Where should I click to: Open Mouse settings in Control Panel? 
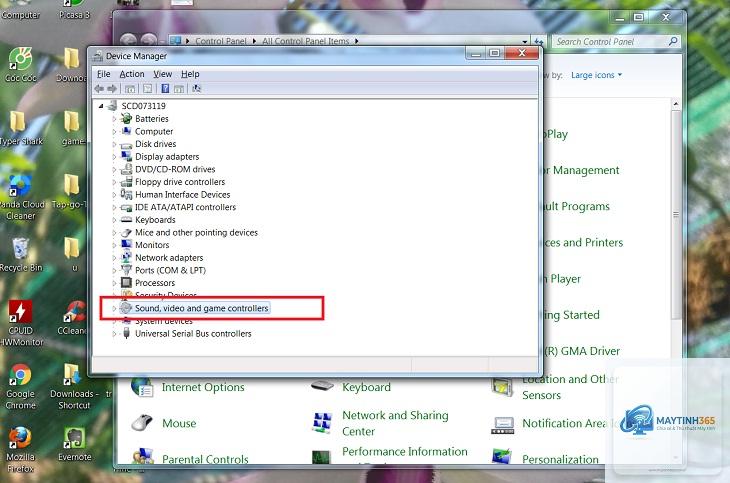(179, 423)
